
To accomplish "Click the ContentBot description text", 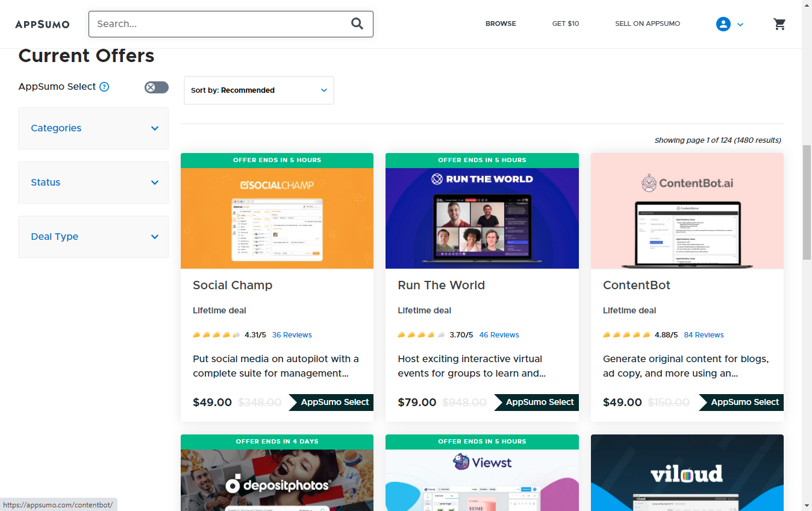I will click(x=686, y=366).
